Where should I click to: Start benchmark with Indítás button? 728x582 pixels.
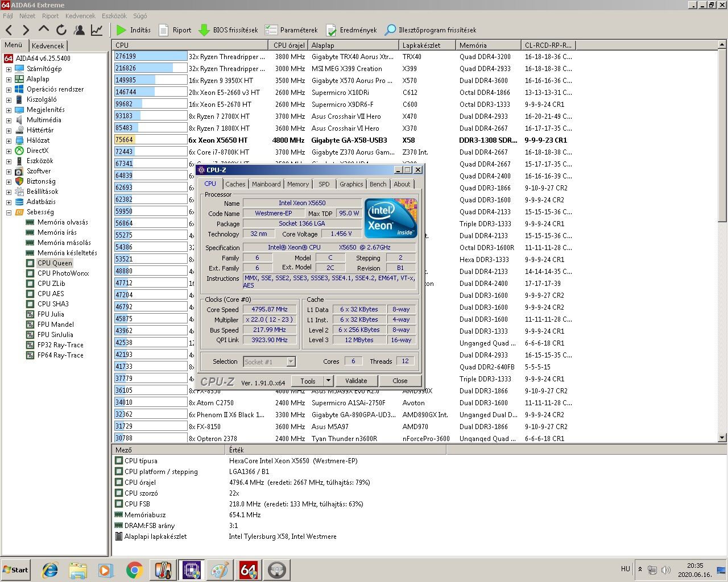point(134,30)
